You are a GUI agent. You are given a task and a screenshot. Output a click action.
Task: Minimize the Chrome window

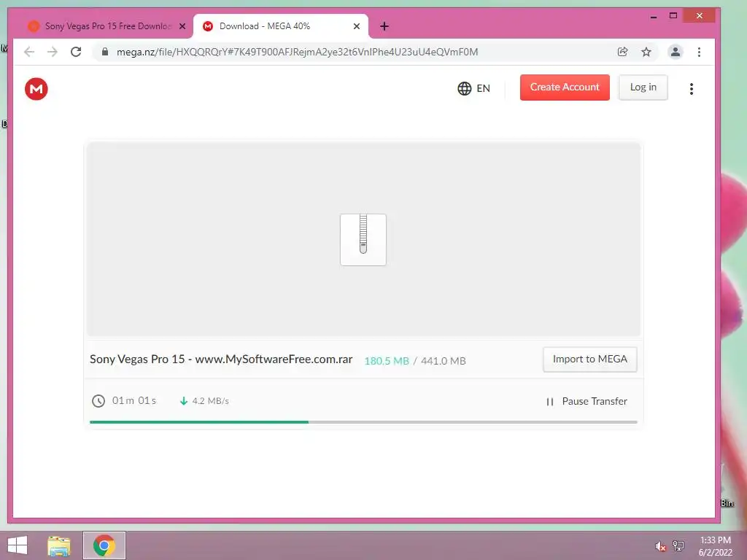654,17
